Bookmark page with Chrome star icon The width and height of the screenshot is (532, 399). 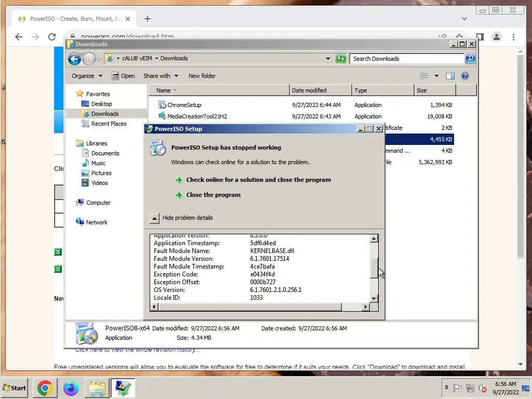[459, 37]
